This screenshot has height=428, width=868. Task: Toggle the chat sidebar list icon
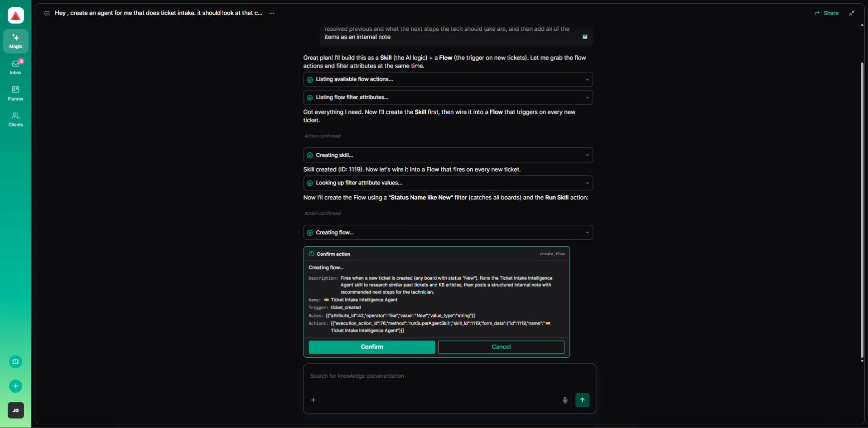pyautogui.click(x=46, y=13)
